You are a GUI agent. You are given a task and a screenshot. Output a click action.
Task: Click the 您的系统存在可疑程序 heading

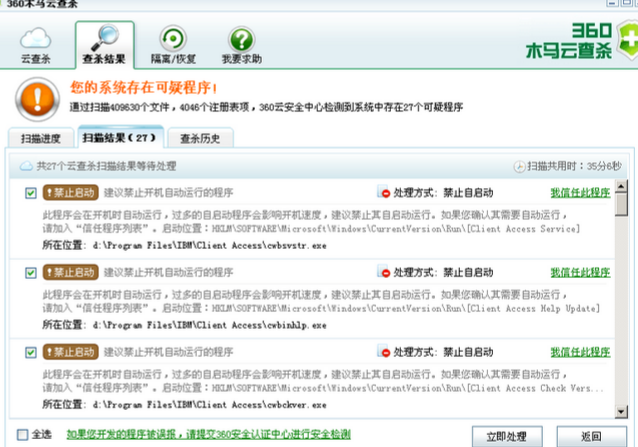point(144,87)
